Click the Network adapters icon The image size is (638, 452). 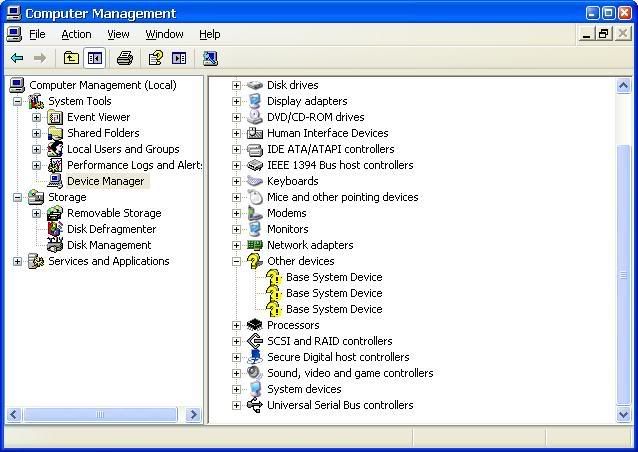(x=255, y=245)
